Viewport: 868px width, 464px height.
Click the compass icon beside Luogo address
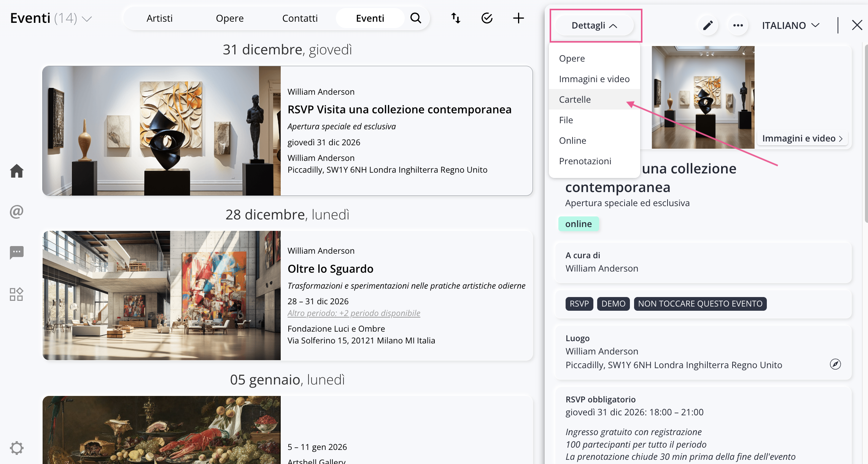[x=835, y=364]
